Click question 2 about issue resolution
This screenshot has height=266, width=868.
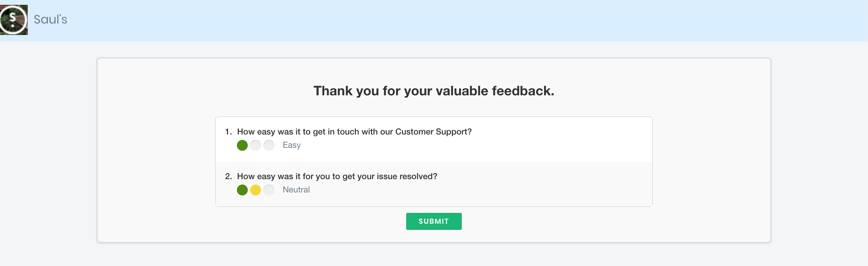(x=337, y=176)
